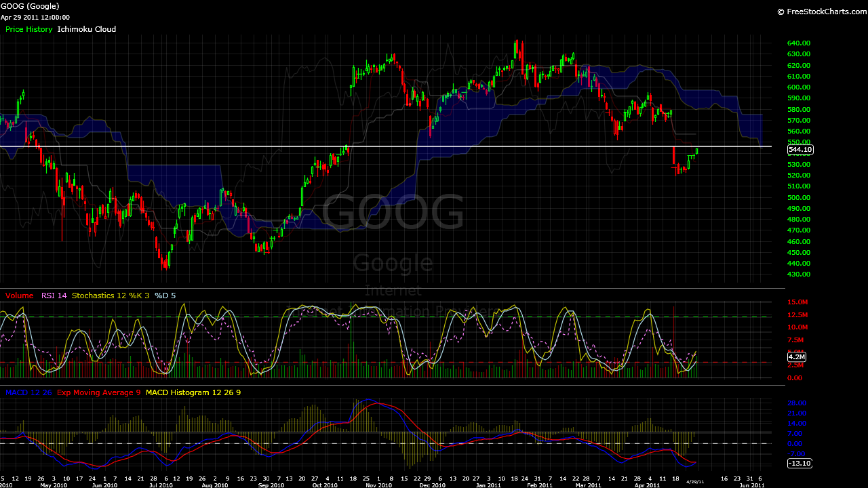Click the 28.00 MACD axis label
The width and height of the screenshot is (868, 488).
[797, 403]
